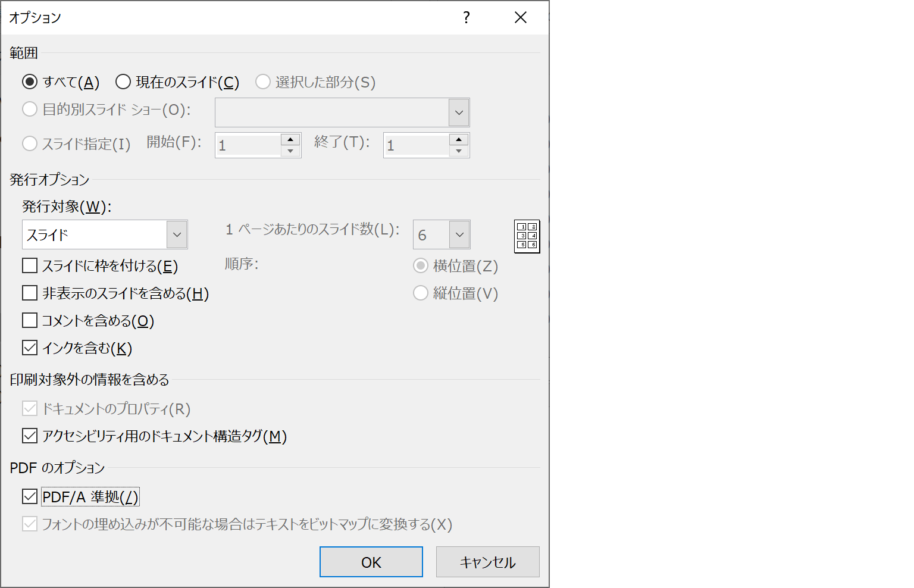The width and height of the screenshot is (914, 588).
Task: Select the 縦位置 order radio button
Action: coord(421,293)
